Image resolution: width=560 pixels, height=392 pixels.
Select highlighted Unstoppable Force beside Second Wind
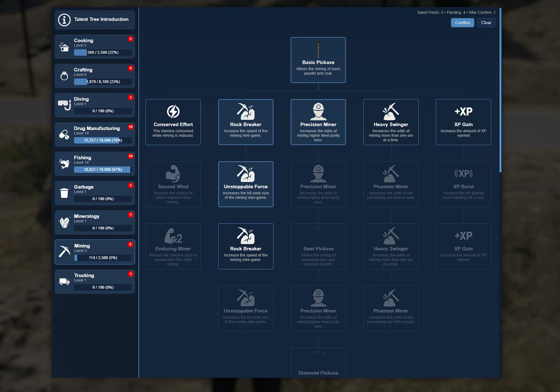click(x=246, y=184)
